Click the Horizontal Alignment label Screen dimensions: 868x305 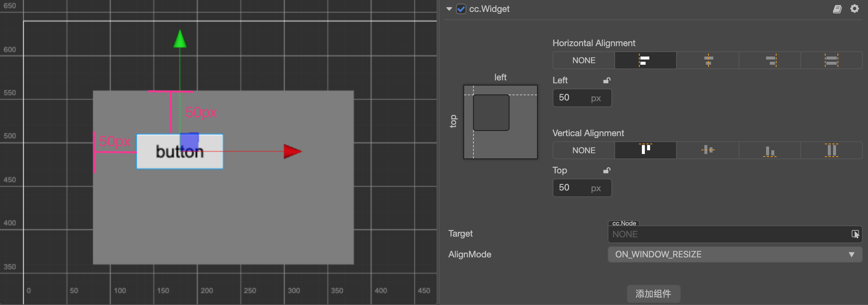[594, 43]
